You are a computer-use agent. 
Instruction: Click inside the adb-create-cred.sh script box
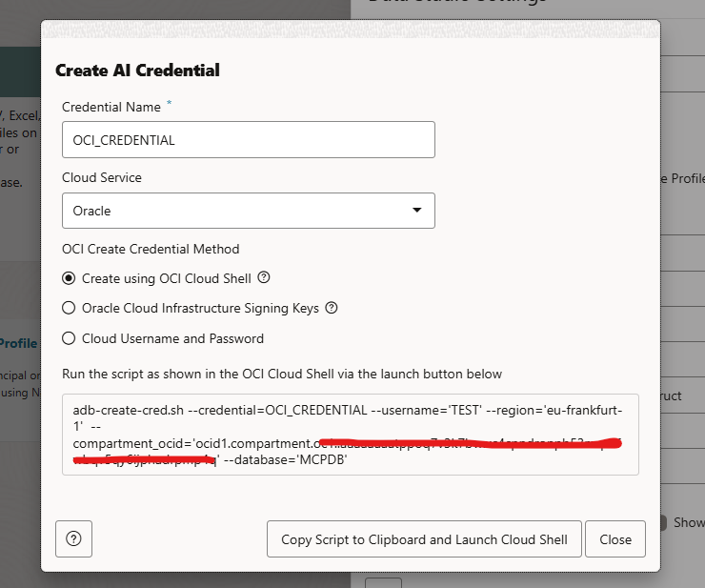click(350, 434)
